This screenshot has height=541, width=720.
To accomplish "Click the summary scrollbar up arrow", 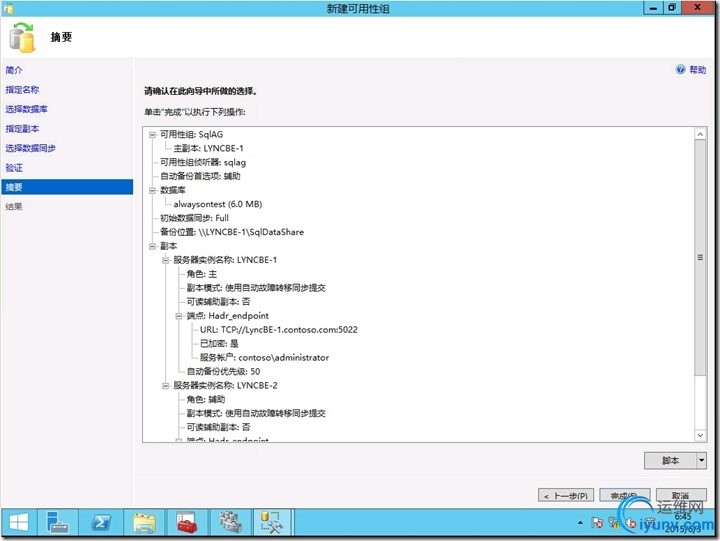I will (700, 134).
